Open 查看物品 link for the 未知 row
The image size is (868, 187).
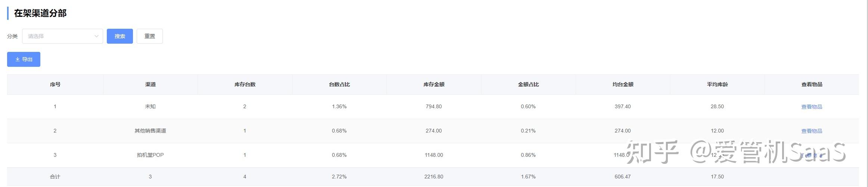pyautogui.click(x=811, y=107)
